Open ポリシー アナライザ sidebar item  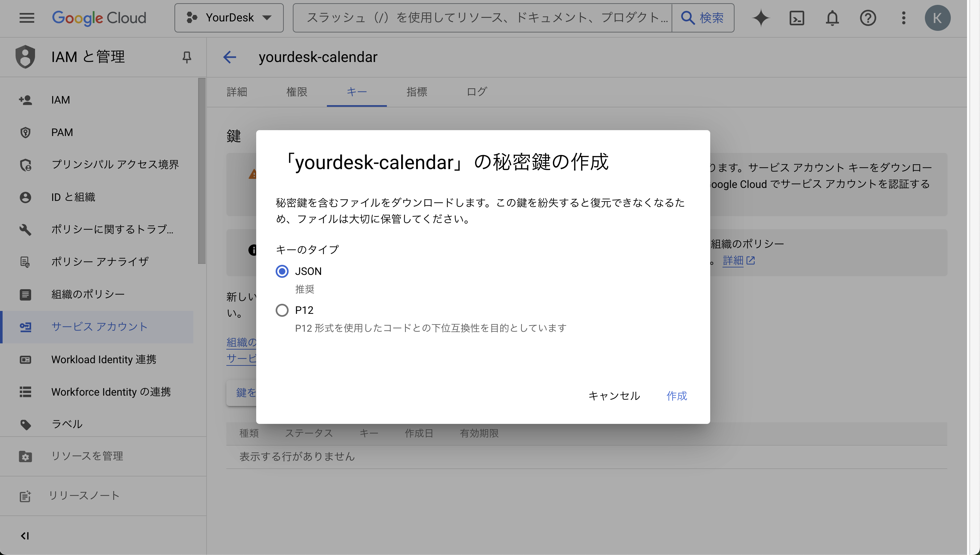coord(97,262)
